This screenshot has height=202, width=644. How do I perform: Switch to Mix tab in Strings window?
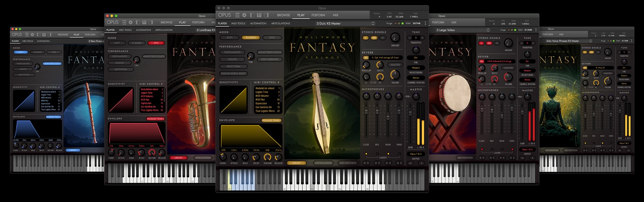tap(336, 15)
